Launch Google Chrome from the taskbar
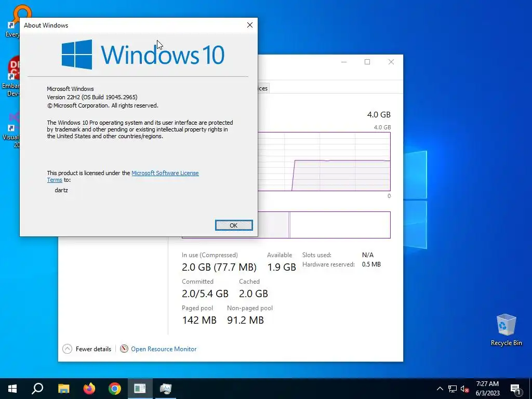 (x=115, y=389)
